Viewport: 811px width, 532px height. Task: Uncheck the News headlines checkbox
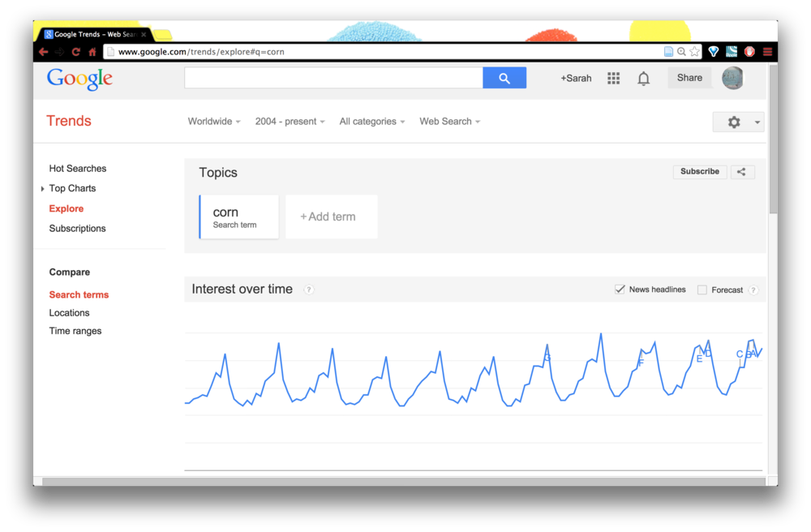coord(620,290)
